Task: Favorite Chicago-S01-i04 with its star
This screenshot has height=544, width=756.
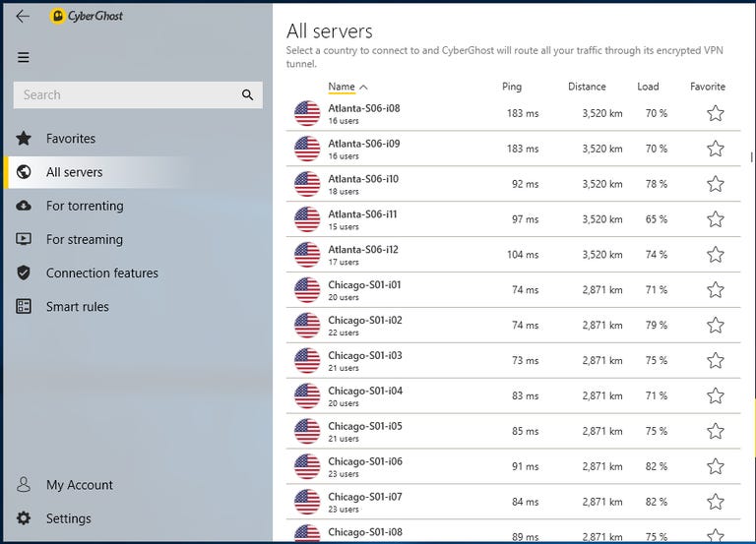Action: (716, 396)
